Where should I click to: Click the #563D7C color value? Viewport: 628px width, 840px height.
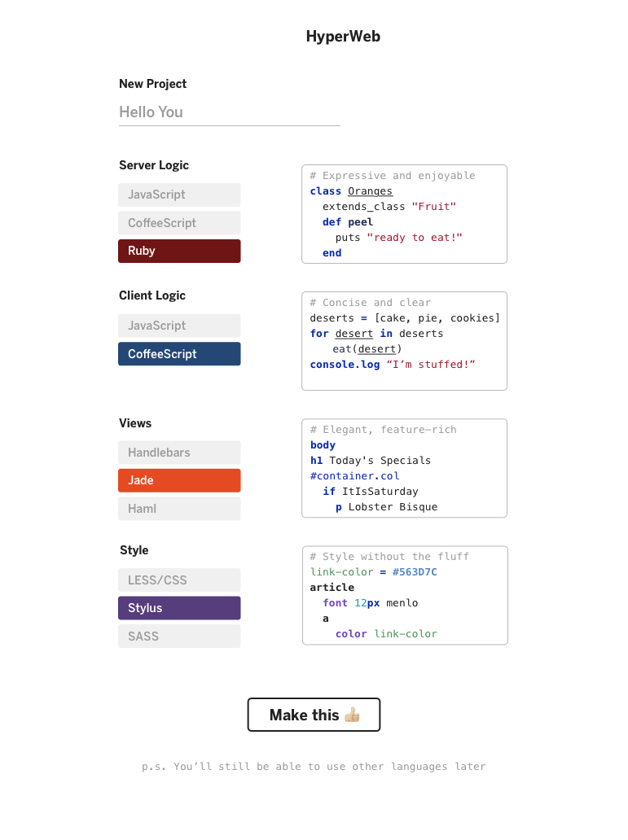tap(415, 572)
